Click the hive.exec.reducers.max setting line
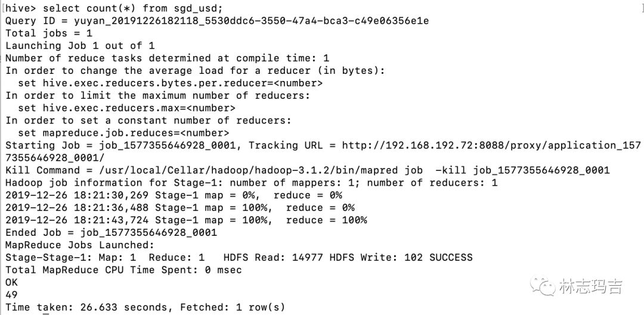The width and height of the screenshot is (644, 315). pos(126,108)
